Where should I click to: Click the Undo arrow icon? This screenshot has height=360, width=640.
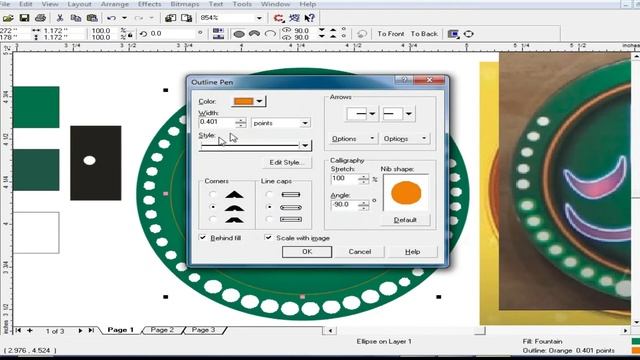point(111,18)
